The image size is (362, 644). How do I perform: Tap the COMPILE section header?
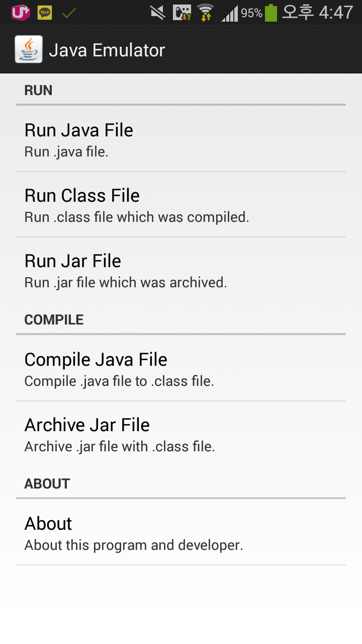click(54, 320)
